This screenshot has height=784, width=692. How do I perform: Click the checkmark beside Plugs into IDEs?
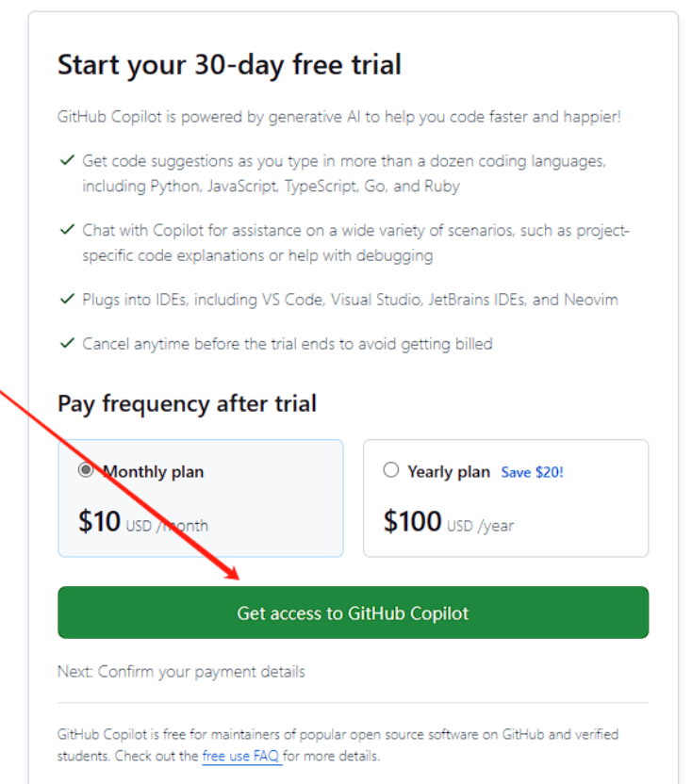[67, 299]
